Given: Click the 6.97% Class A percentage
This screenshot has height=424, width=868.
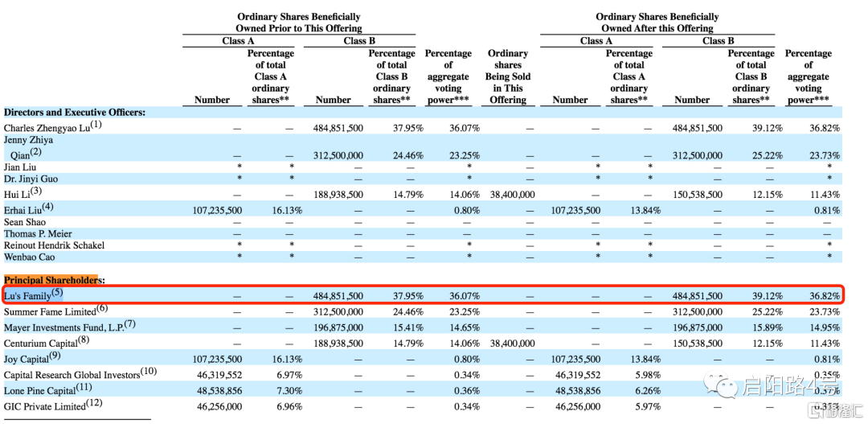Looking at the screenshot, I should [x=290, y=375].
